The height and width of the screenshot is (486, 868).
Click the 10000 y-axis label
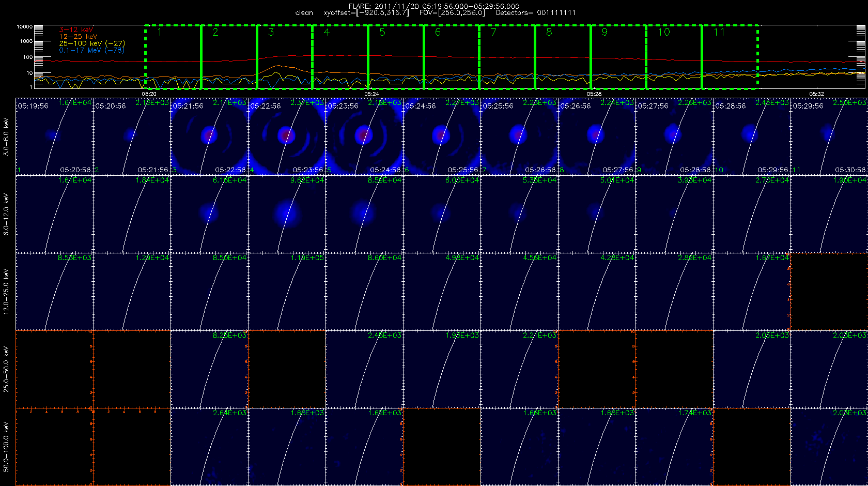tap(25, 26)
